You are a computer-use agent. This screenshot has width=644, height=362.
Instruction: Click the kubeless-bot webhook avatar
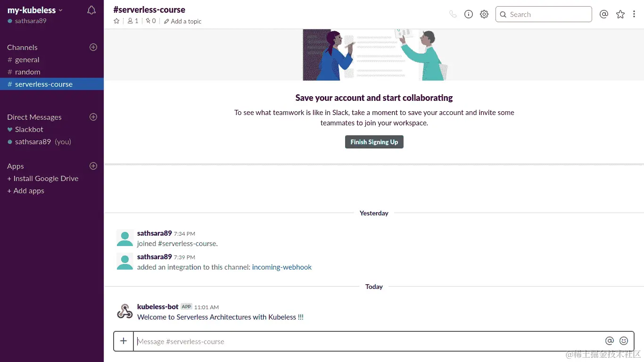coord(125,311)
